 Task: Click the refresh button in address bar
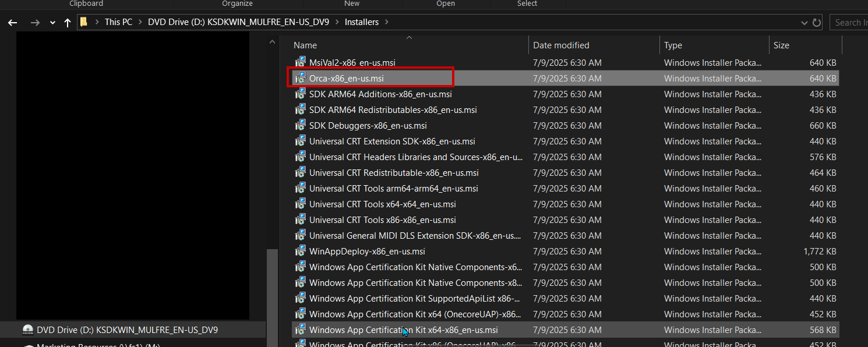[x=817, y=23]
